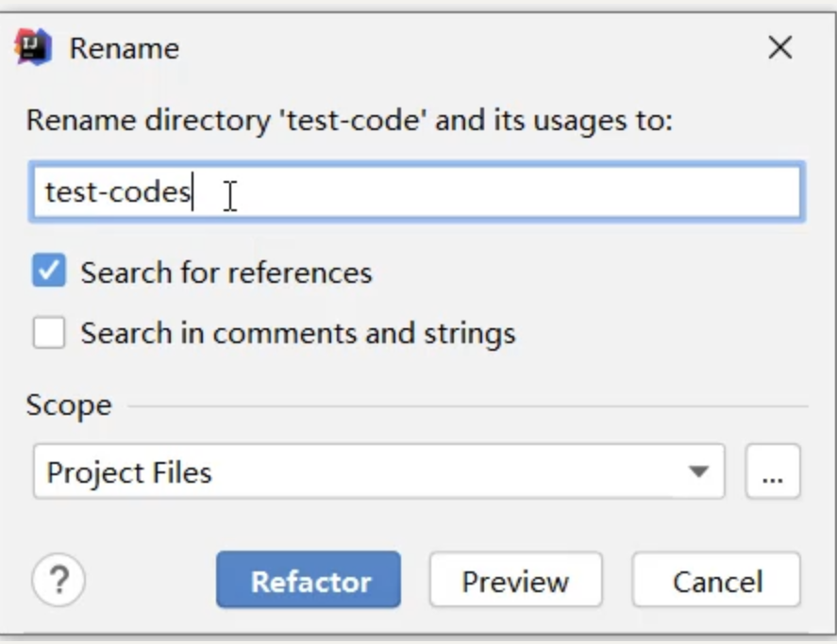Open help via the question mark icon

pyautogui.click(x=59, y=580)
